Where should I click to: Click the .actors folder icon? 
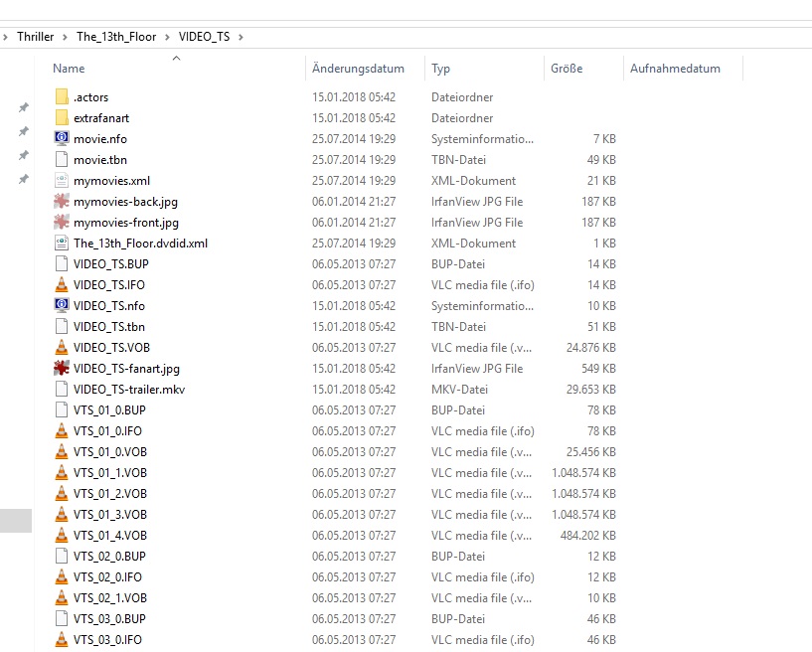61,96
